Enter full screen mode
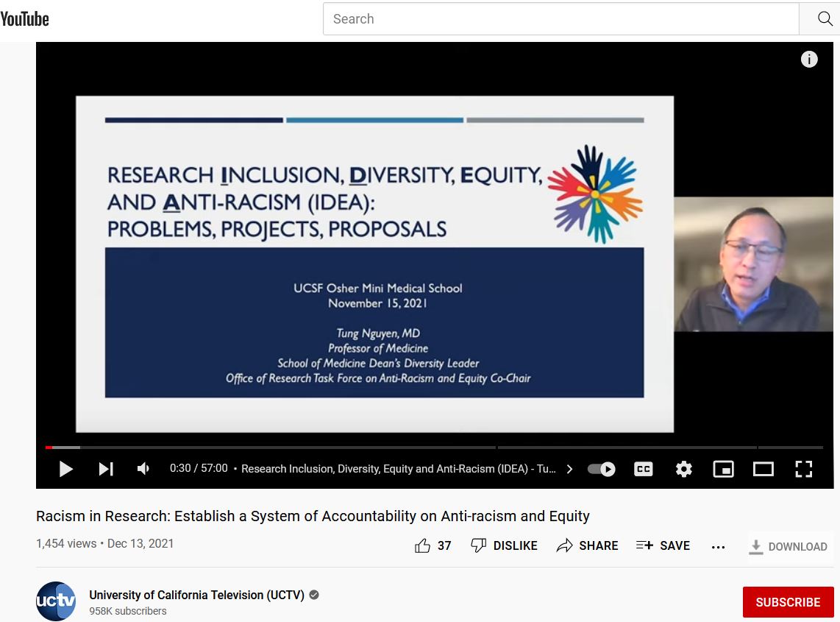Screen dimensions: 840x622 (803, 469)
